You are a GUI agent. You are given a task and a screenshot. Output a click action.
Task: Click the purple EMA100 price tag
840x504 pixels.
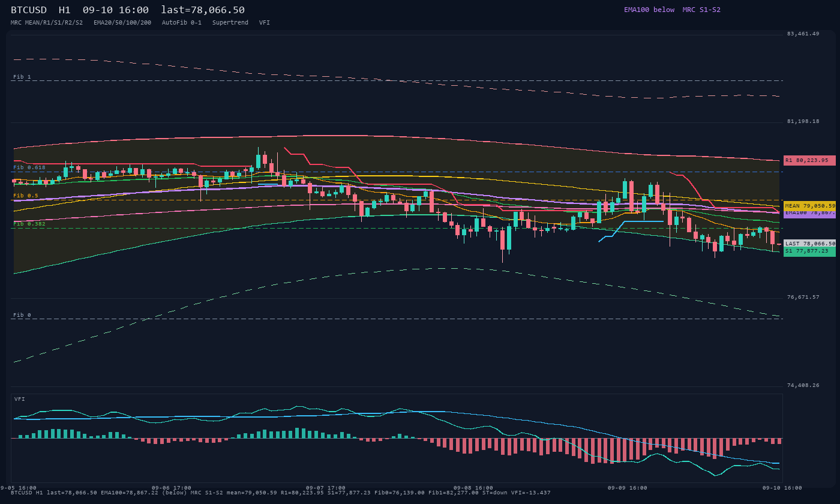[x=809, y=214]
